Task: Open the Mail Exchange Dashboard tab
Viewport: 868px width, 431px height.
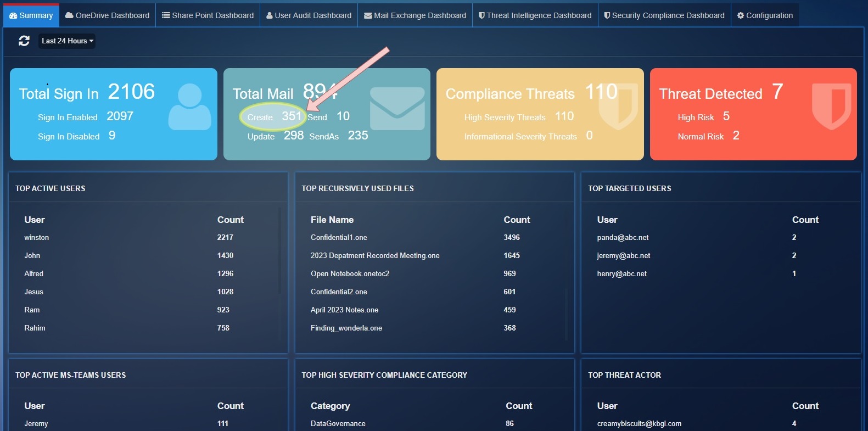Action: [x=415, y=15]
